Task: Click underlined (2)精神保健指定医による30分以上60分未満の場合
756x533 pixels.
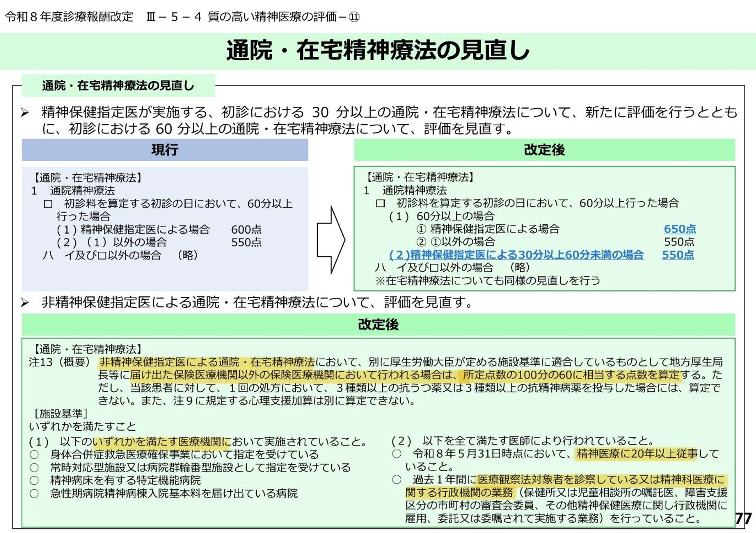Action: (x=516, y=255)
